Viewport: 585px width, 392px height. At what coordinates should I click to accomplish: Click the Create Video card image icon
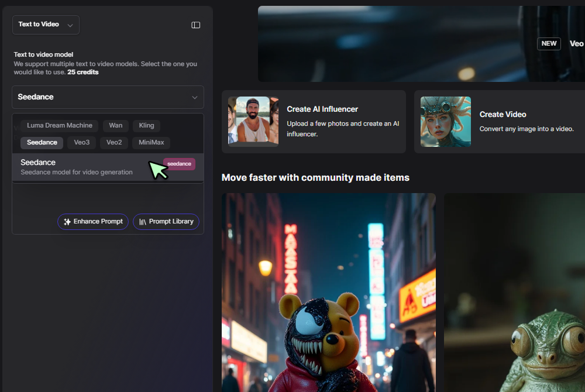click(x=446, y=121)
